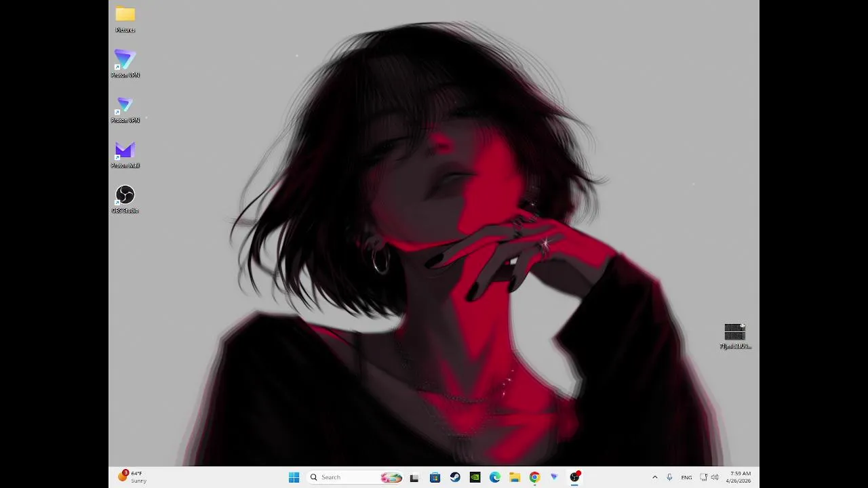Open the Windows Start menu

tap(294, 477)
